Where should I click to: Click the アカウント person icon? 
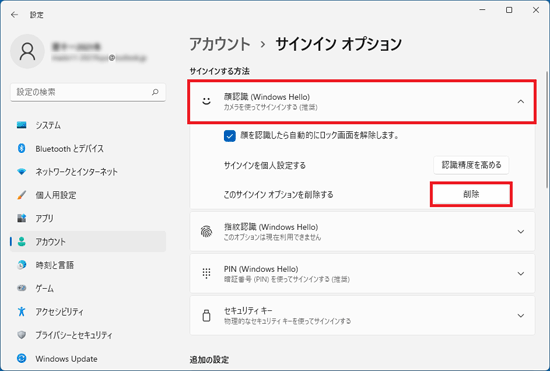click(22, 242)
